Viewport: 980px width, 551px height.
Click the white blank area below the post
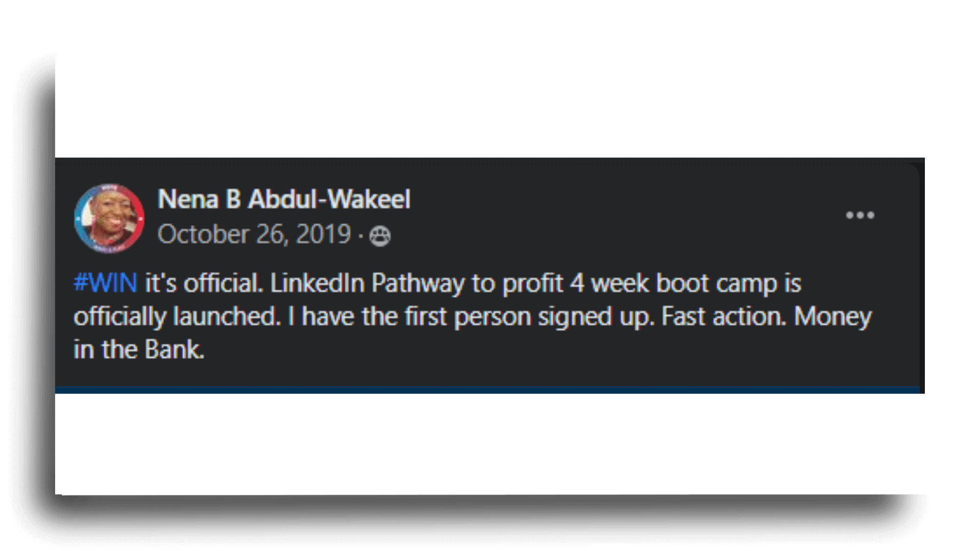click(490, 444)
